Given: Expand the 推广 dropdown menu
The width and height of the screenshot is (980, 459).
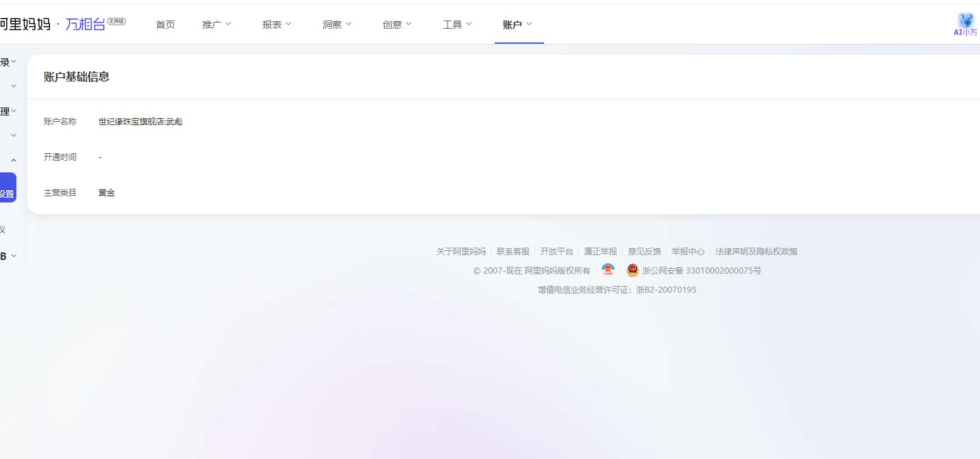Looking at the screenshot, I should click(x=217, y=25).
